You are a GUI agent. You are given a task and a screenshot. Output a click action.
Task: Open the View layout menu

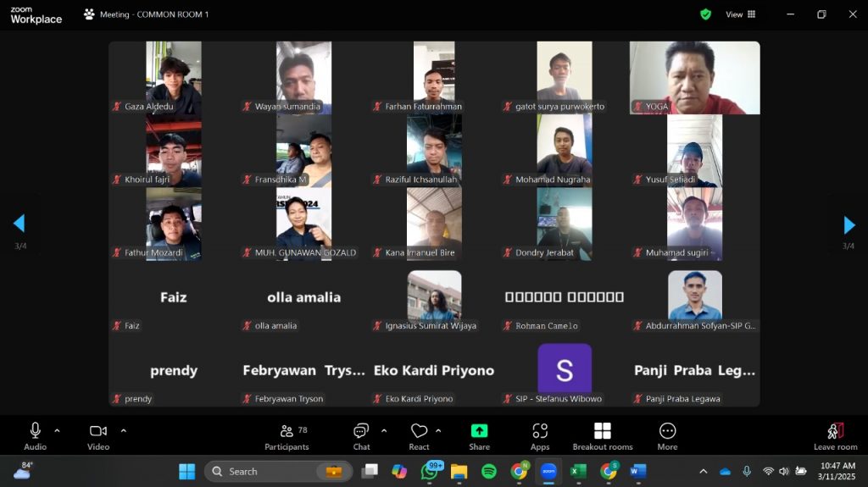pos(740,14)
